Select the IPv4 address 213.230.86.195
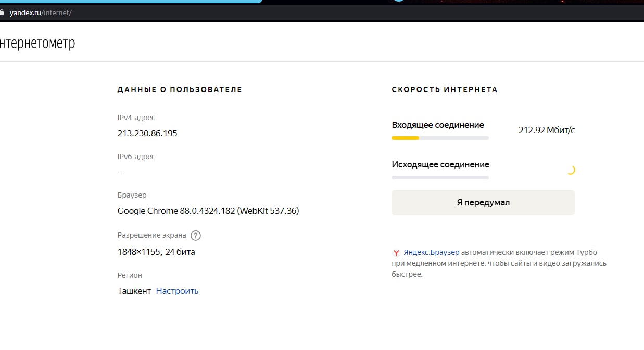This screenshot has width=644, height=350. [147, 134]
